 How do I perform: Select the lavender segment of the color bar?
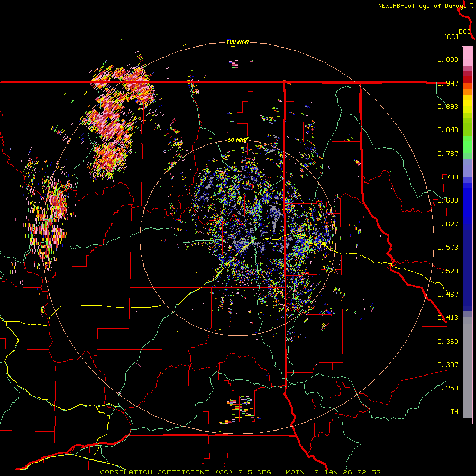click(x=467, y=168)
